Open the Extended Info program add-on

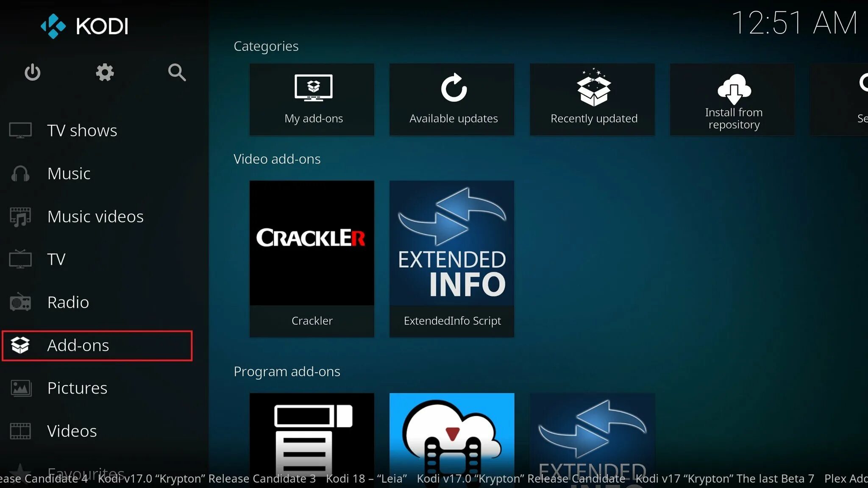593,441
